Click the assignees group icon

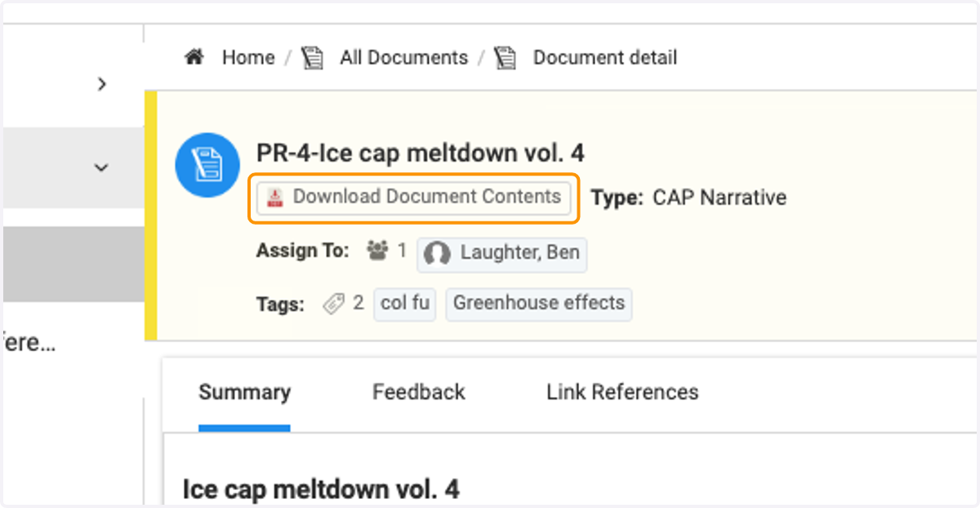pyautogui.click(x=377, y=251)
